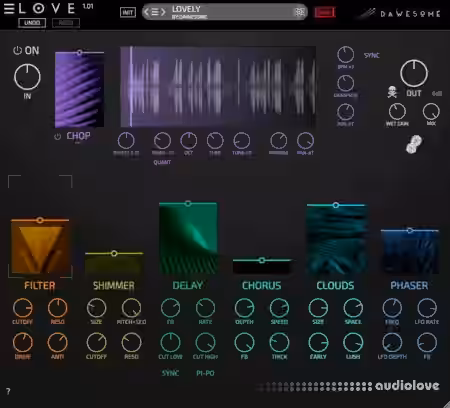Click the LOVELY preset name
The width and height of the screenshot is (450, 408).
[x=186, y=9]
